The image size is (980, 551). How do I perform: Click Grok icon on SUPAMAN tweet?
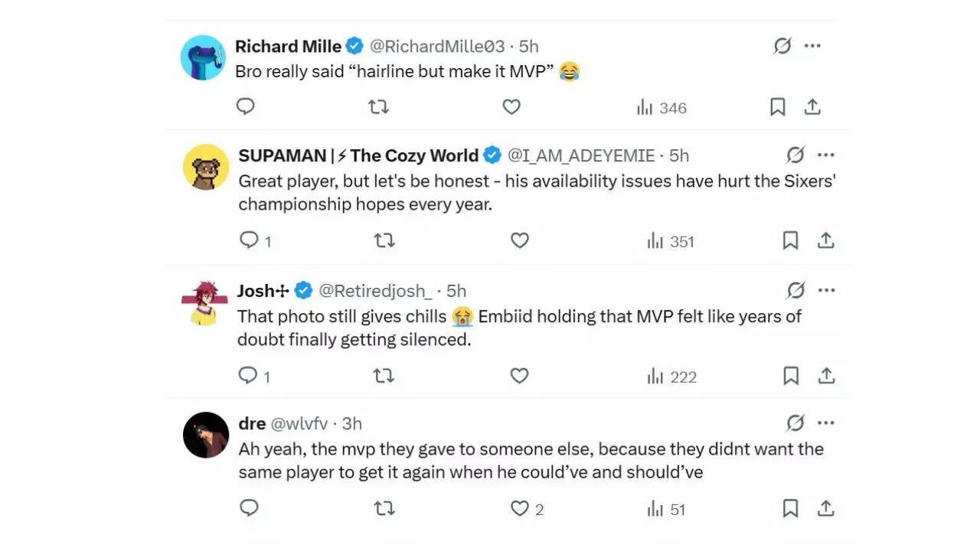pyautogui.click(x=795, y=155)
